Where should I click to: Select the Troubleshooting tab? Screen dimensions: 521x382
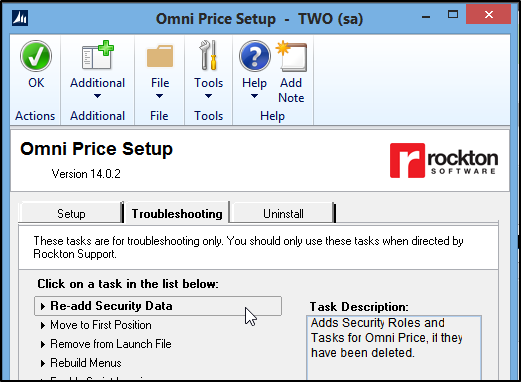[177, 213]
